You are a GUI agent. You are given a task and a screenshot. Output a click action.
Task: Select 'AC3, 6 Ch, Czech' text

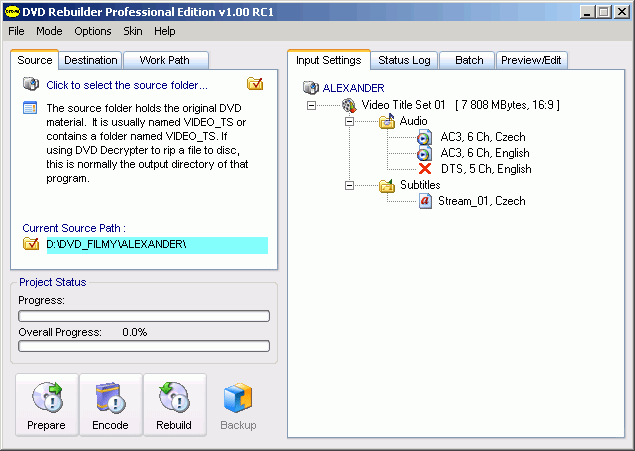coord(483,137)
